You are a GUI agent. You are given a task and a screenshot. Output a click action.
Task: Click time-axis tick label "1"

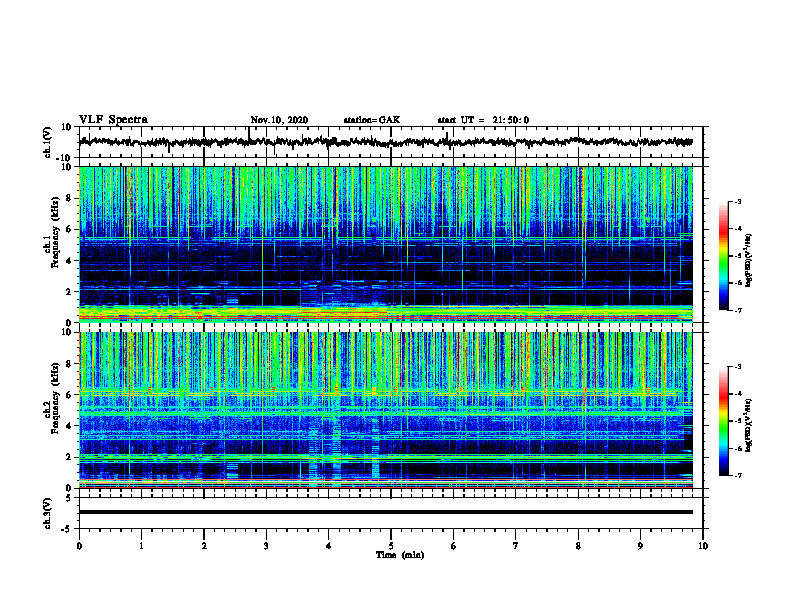tap(141, 546)
